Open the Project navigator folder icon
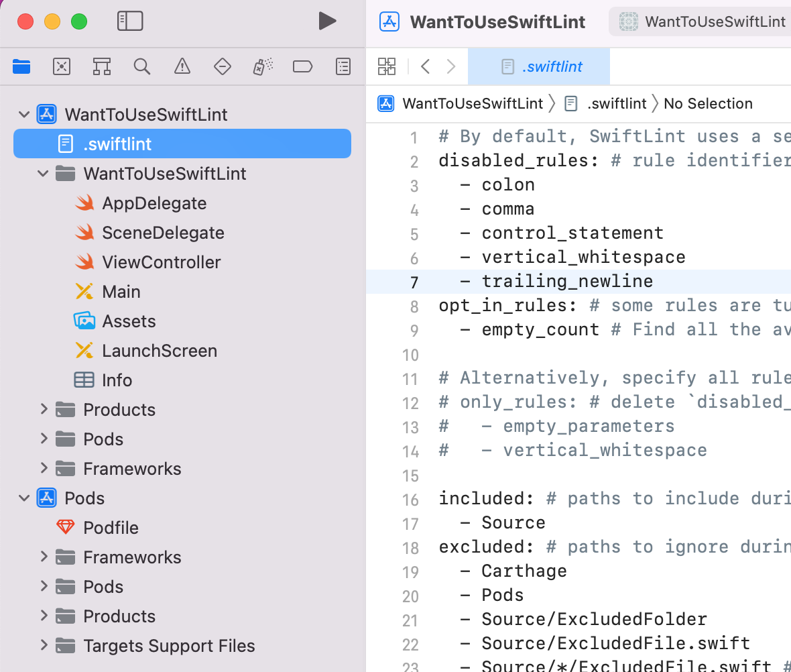Viewport: 791px width, 672px height. pos(21,66)
